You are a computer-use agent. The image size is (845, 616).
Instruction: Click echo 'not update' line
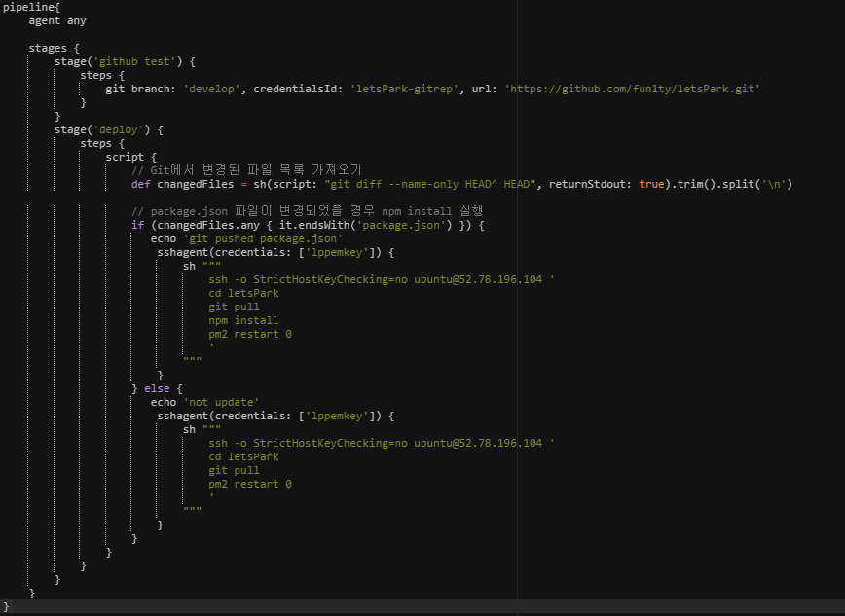point(204,402)
